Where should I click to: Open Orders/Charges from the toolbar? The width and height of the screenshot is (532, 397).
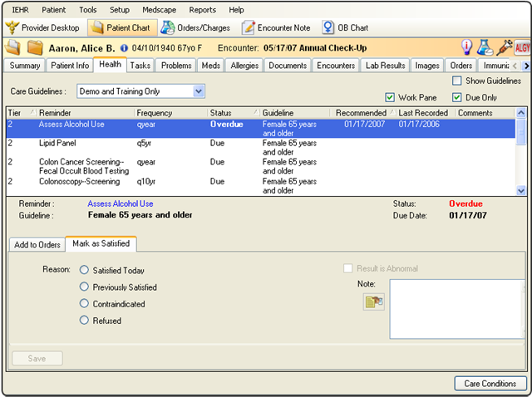click(195, 27)
